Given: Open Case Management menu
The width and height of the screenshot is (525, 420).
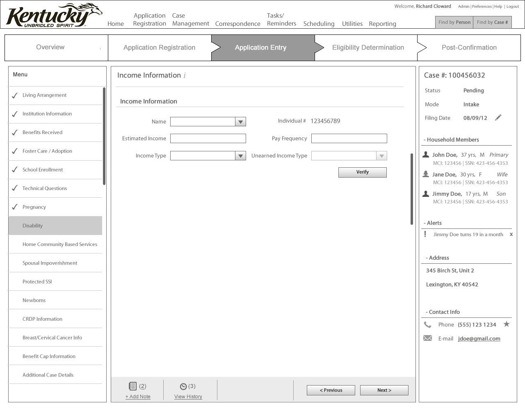Looking at the screenshot, I should [x=191, y=20].
